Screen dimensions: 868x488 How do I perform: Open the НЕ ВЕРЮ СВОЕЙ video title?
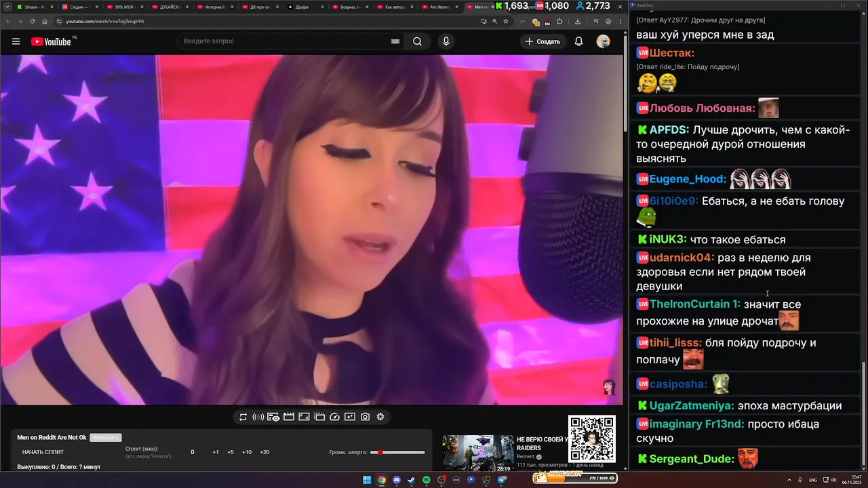[541, 443]
